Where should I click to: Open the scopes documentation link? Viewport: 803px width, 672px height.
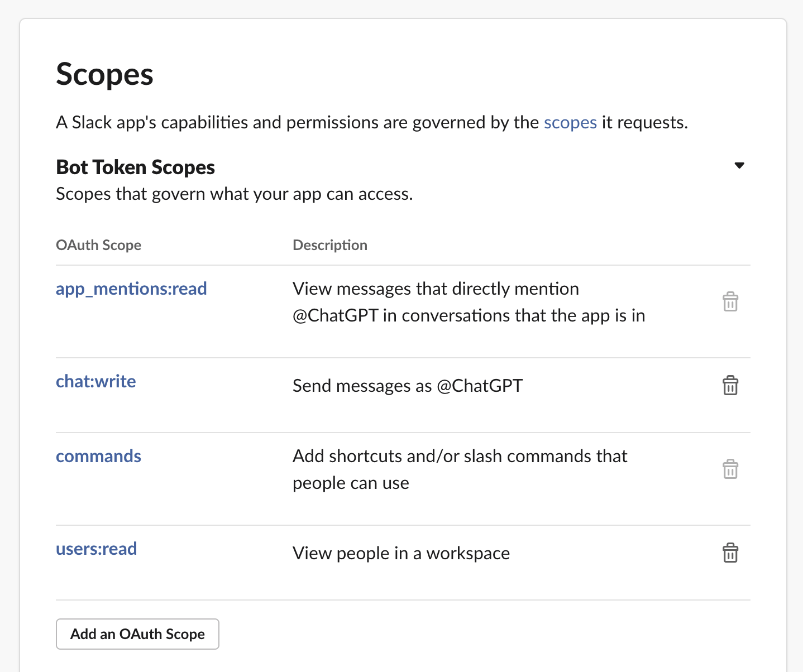tap(570, 122)
